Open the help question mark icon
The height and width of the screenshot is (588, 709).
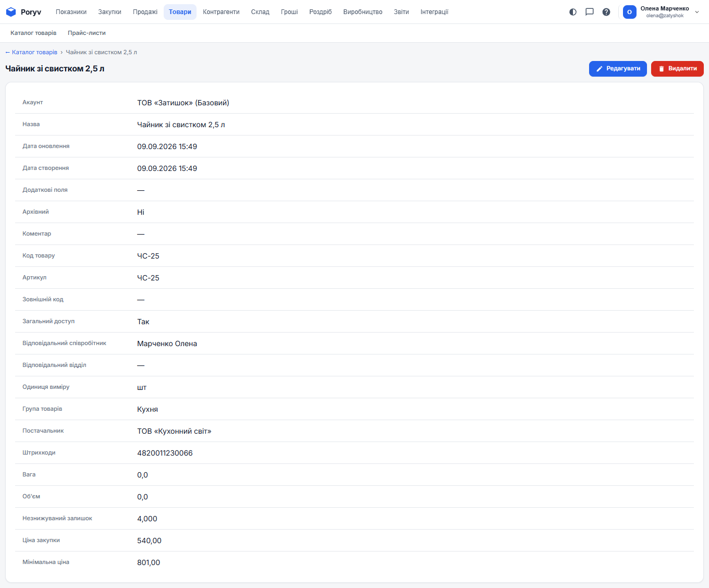pos(606,12)
